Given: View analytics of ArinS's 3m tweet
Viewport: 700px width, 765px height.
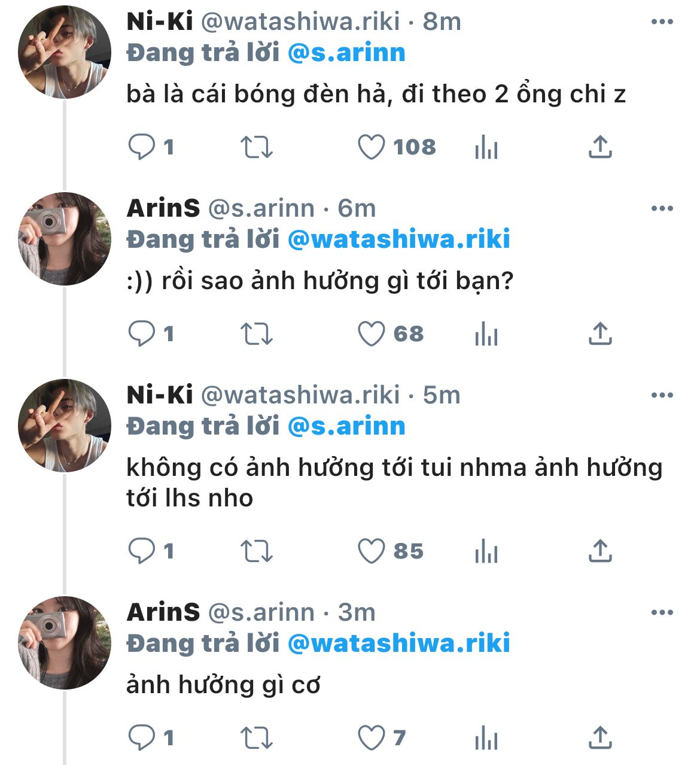Looking at the screenshot, I should [486, 738].
